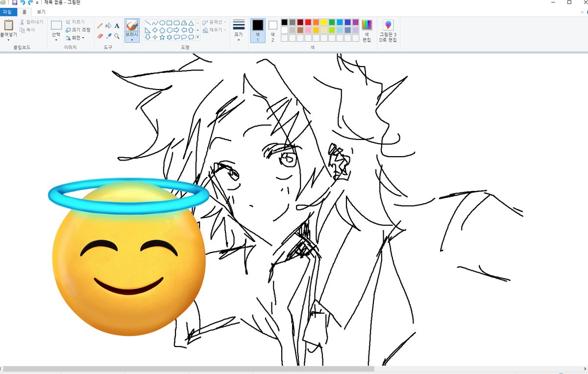Click the Save icon in the quick access bar
588x374 pixels.
pos(14,2)
